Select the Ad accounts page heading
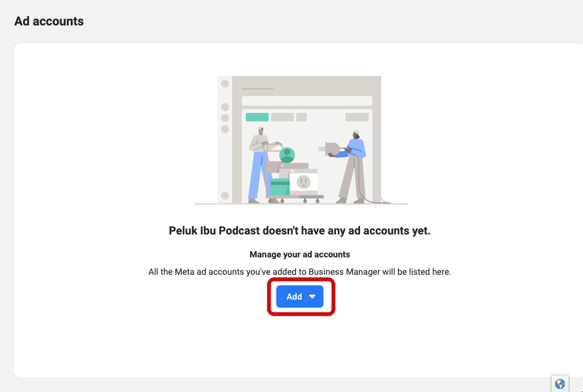Image resolution: width=583 pixels, height=392 pixels. (49, 21)
